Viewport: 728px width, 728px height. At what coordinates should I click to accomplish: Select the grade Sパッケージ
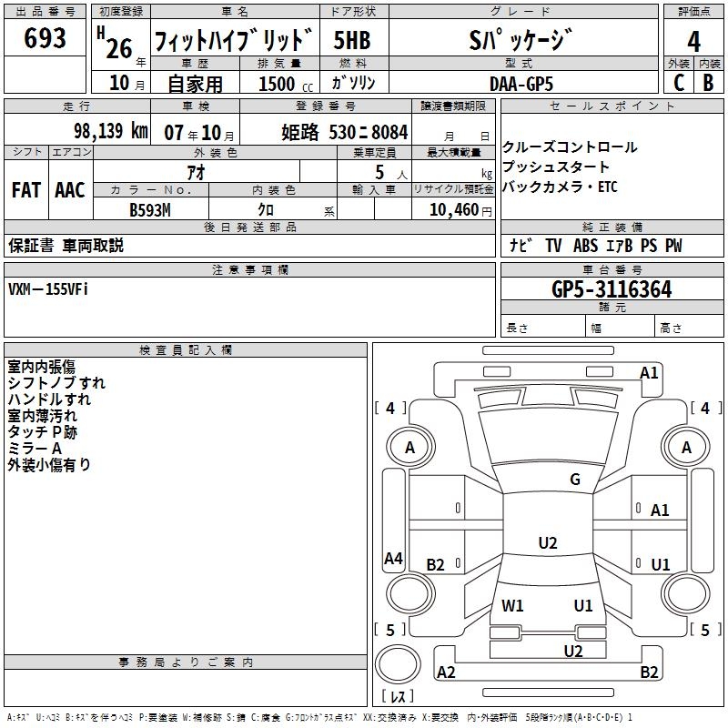pos(521,39)
